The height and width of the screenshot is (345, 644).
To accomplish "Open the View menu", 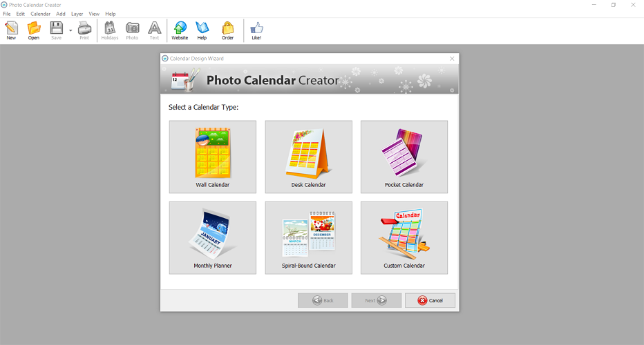I will [x=94, y=14].
